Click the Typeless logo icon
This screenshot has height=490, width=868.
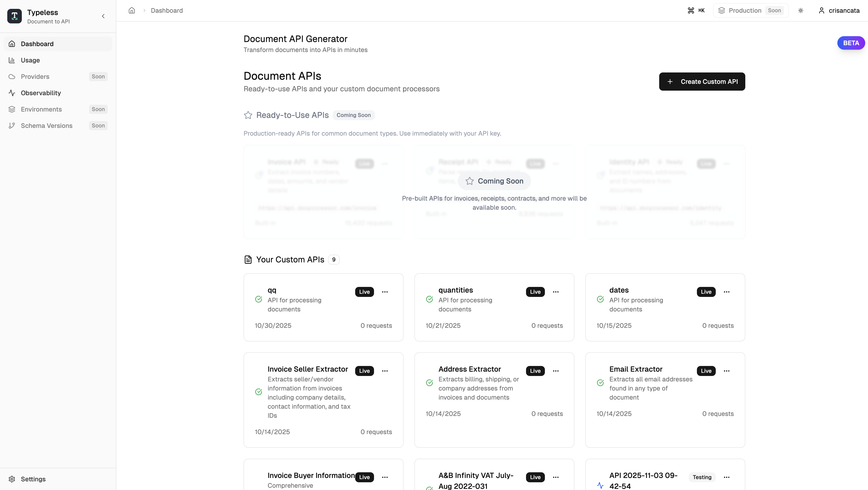pyautogui.click(x=14, y=16)
